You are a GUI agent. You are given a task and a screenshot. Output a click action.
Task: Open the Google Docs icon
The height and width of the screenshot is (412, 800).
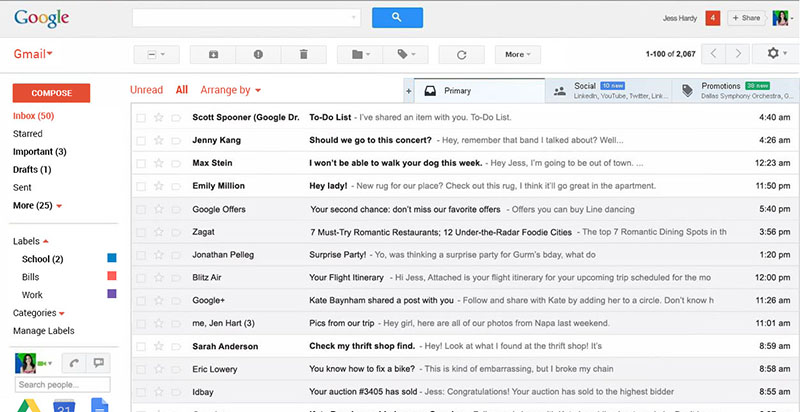pos(99,405)
